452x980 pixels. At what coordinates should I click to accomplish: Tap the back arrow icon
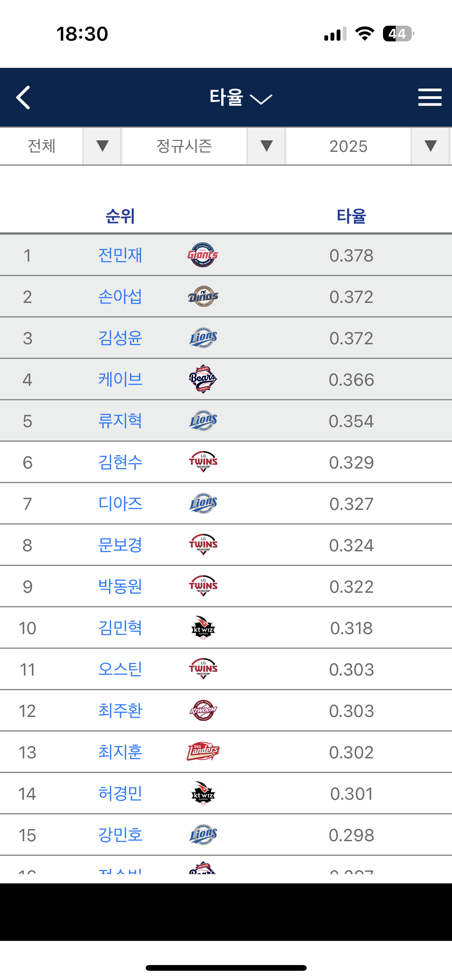tap(23, 98)
